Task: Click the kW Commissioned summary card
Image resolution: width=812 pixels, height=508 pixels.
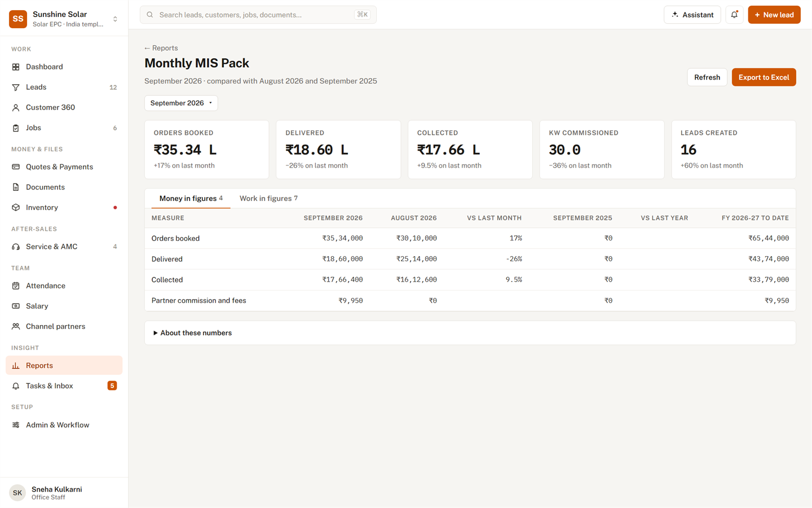Action: click(602, 150)
